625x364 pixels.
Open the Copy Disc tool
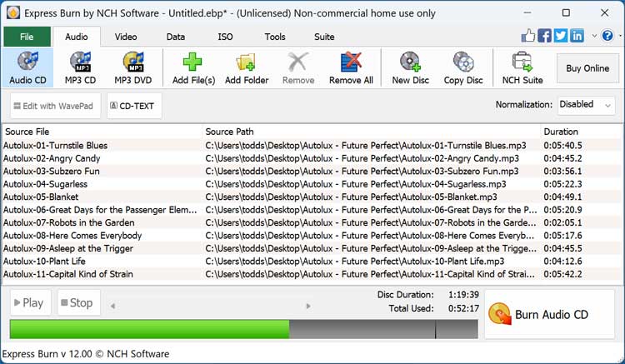coord(463,67)
